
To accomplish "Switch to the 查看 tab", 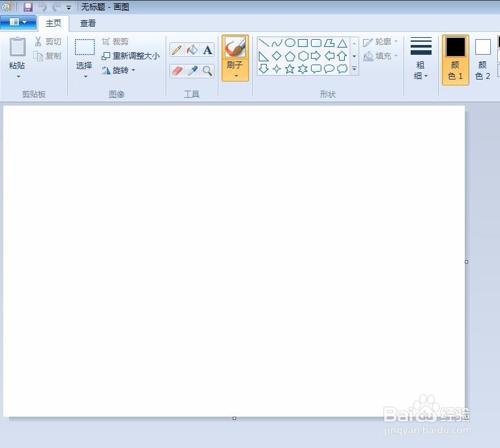I will 88,23.
